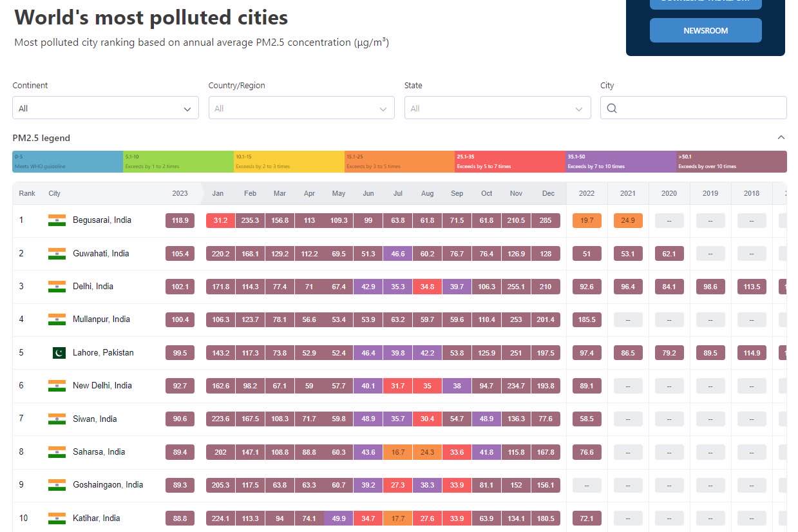Image resolution: width=798 pixels, height=532 pixels.
Task: Focus the City search input field
Action: [694, 108]
